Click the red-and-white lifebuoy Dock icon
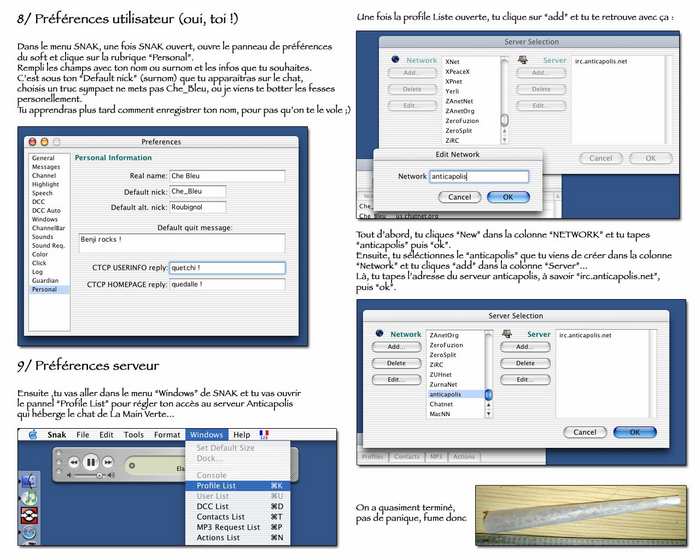700x560 pixels. coord(29,515)
